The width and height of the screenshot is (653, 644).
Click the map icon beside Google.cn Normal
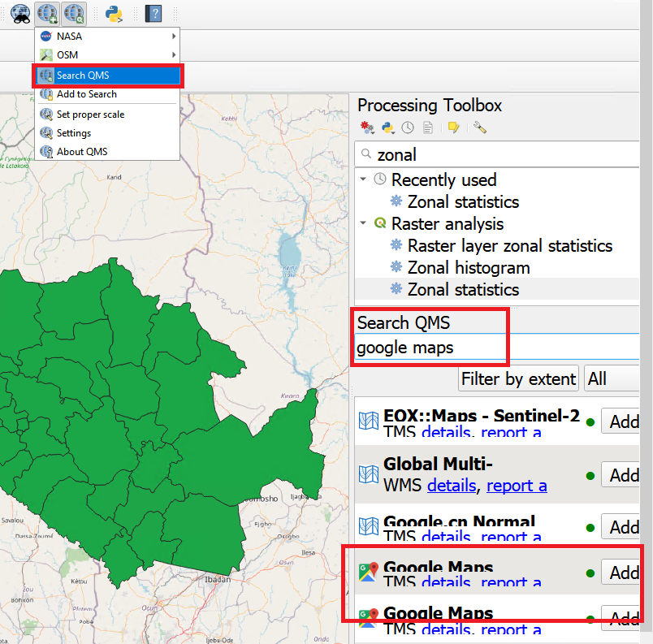369,526
